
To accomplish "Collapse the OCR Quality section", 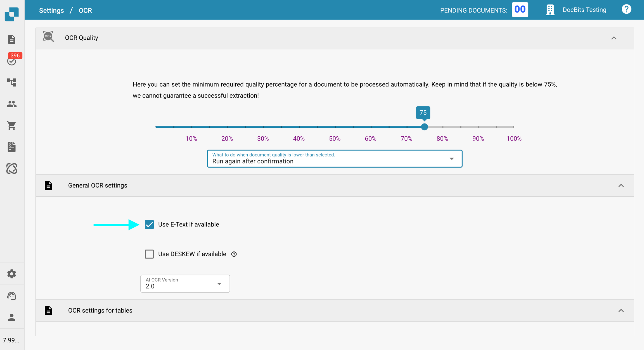I will (614, 38).
